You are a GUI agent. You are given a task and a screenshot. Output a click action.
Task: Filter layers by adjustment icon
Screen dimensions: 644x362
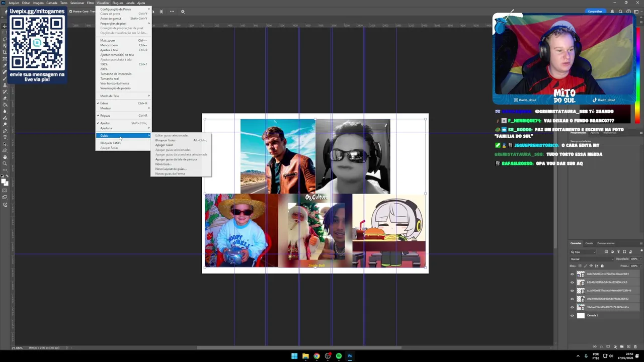[x=612, y=252]
